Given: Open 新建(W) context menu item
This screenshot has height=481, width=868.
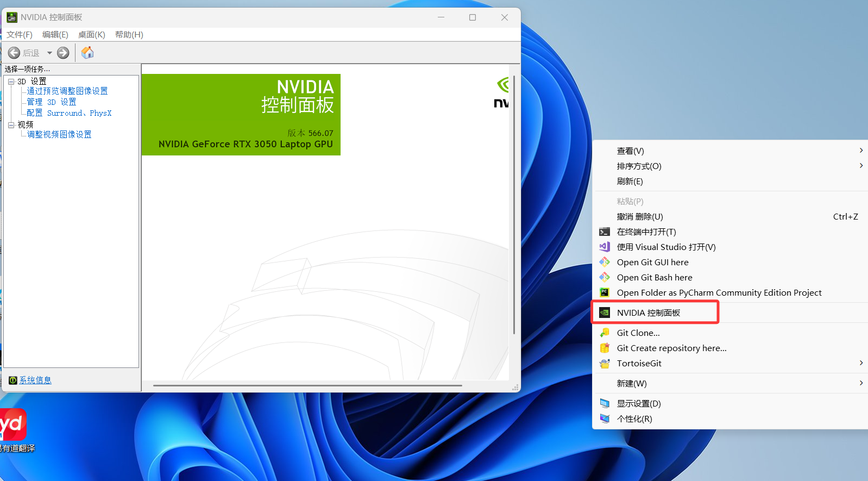Looking at the screenshot, I should 730,384.
